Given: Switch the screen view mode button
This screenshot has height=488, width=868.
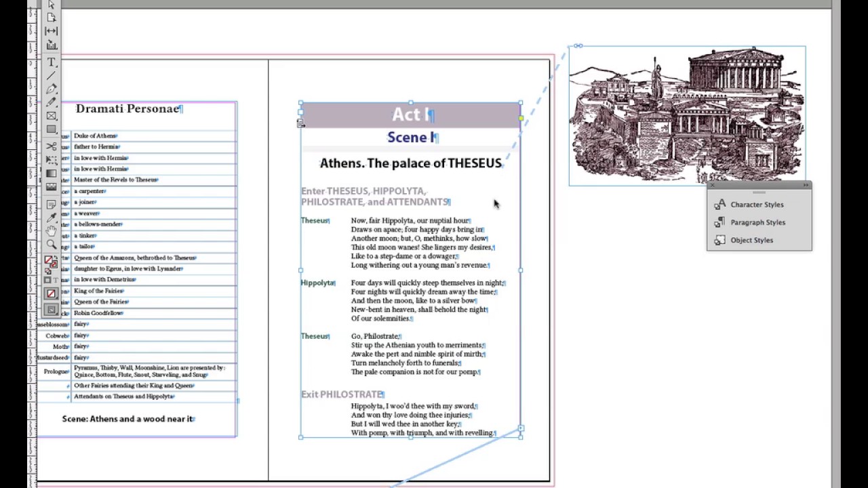Looking at the screenshot, I should click(x=52, y=310).
